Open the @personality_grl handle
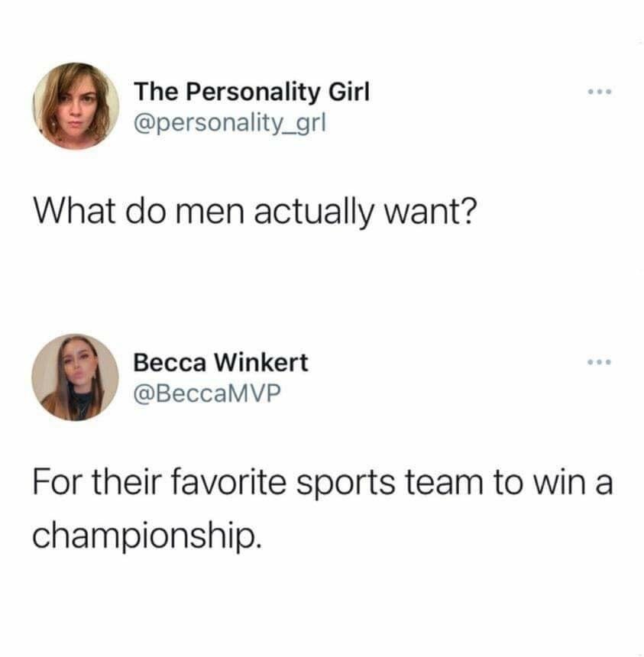Screen dimensions: 644x657 coord(230,123)
